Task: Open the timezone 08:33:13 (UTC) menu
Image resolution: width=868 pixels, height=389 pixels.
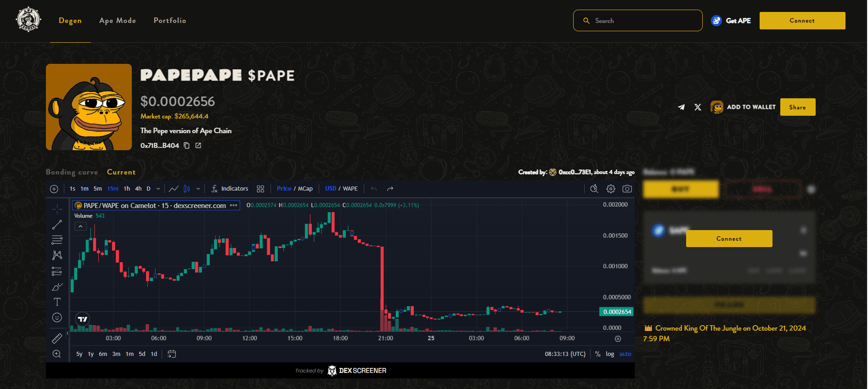Action: tap(565, 354)
